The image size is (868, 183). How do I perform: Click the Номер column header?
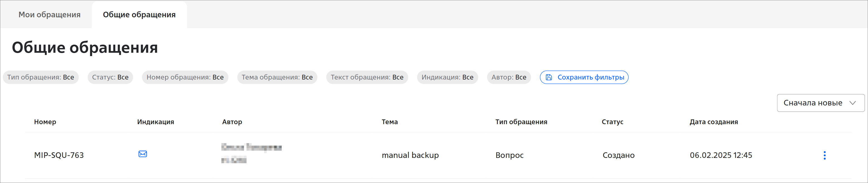pos(45,122)
